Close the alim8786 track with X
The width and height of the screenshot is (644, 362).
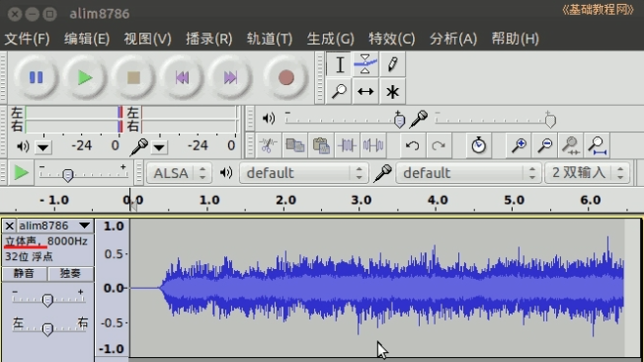(10, 226)
